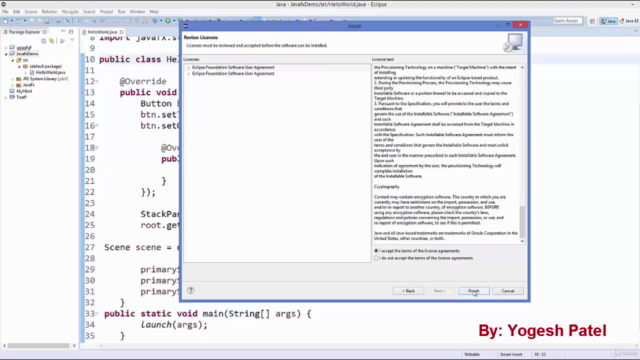Click the Save toolbar icon

point(31,21)
